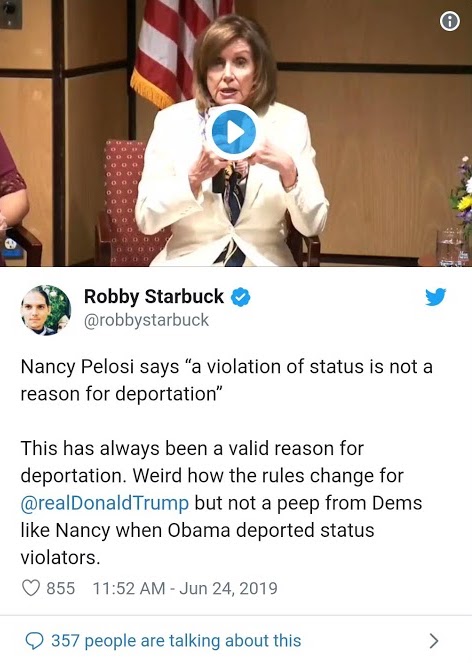The image size is (472, 663).
Task: Click the flowers at the video's right edge
Action: (x=462, y=199)
